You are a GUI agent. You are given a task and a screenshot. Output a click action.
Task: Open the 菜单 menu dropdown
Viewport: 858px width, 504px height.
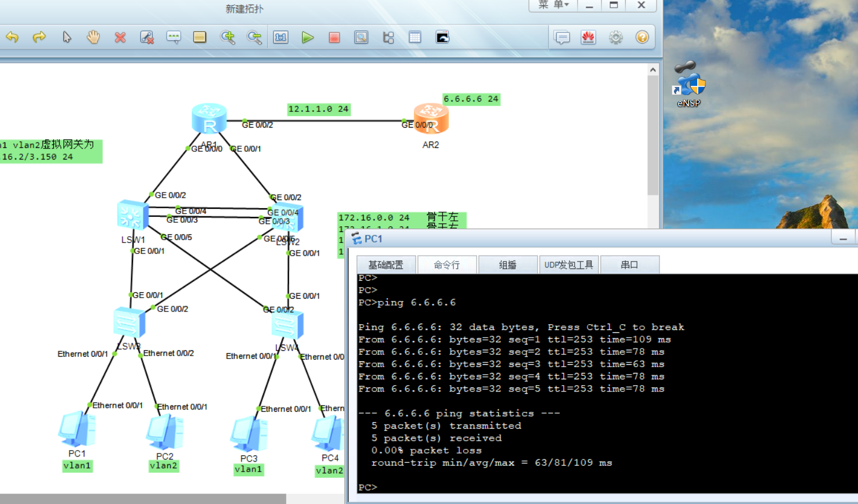pos(554,5)
